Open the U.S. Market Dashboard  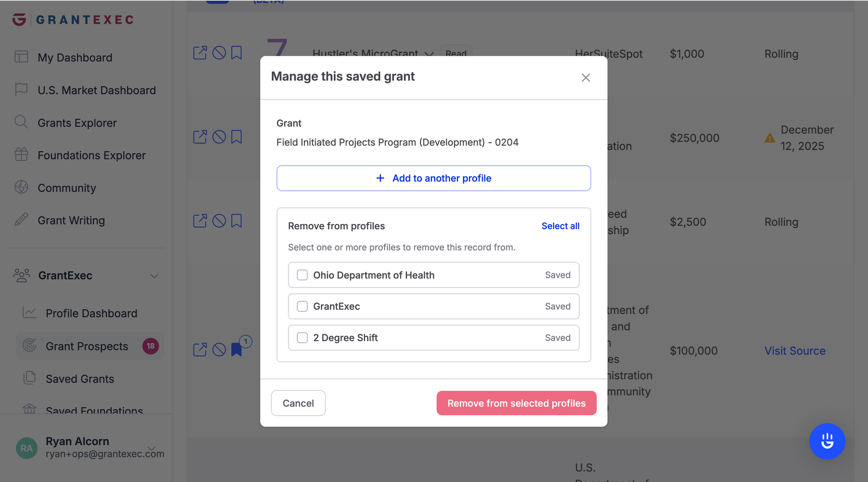click(x=97, y=90)
